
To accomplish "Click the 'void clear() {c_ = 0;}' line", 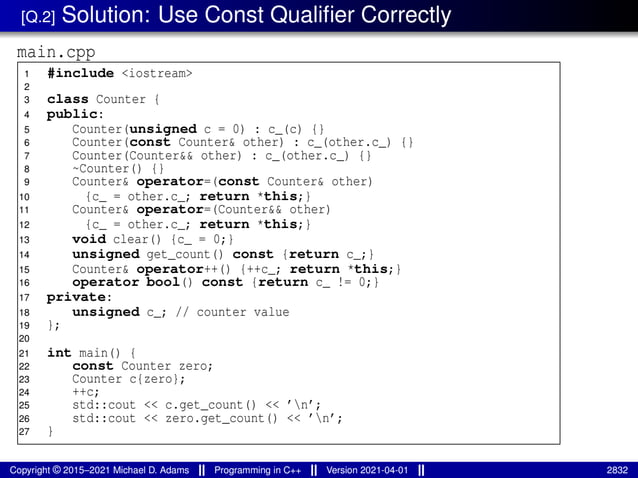I will [x=153, y=239].
